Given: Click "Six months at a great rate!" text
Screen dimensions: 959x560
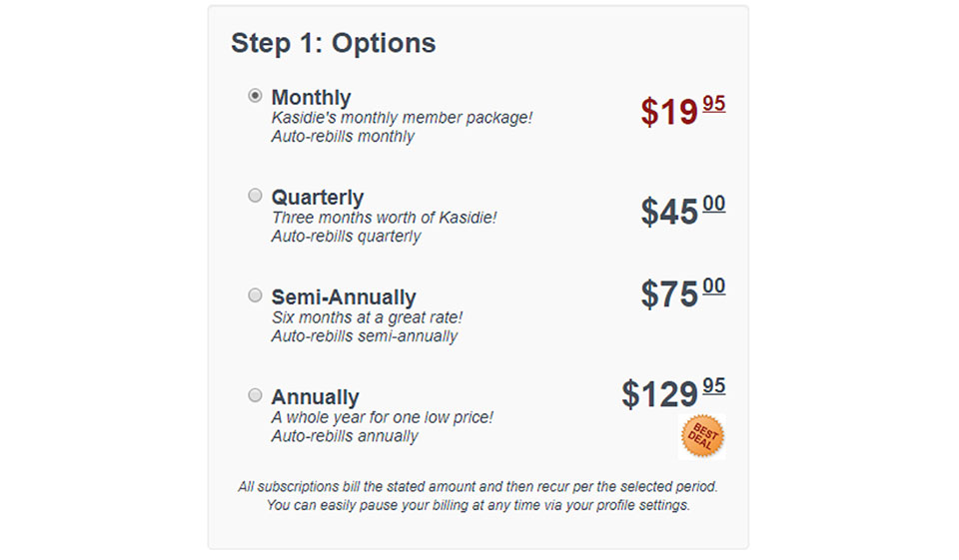Looking at the screenshot, I should point(367,317).
